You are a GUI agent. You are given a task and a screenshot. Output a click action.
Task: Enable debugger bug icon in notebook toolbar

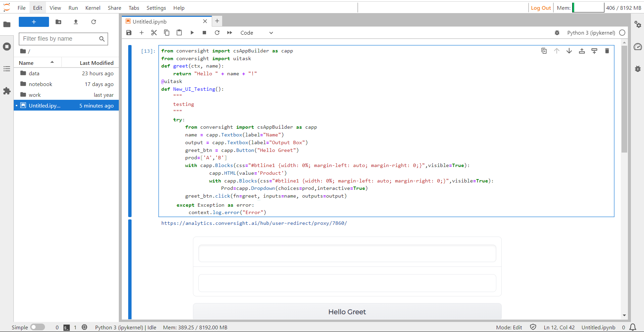pyautogui.click(x=557, y=33)
